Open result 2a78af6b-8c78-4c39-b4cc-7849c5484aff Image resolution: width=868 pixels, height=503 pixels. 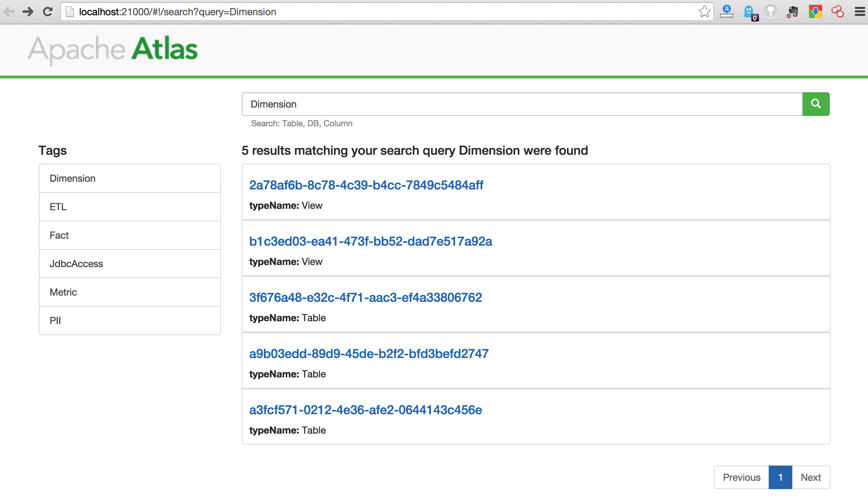click(366, 185)
